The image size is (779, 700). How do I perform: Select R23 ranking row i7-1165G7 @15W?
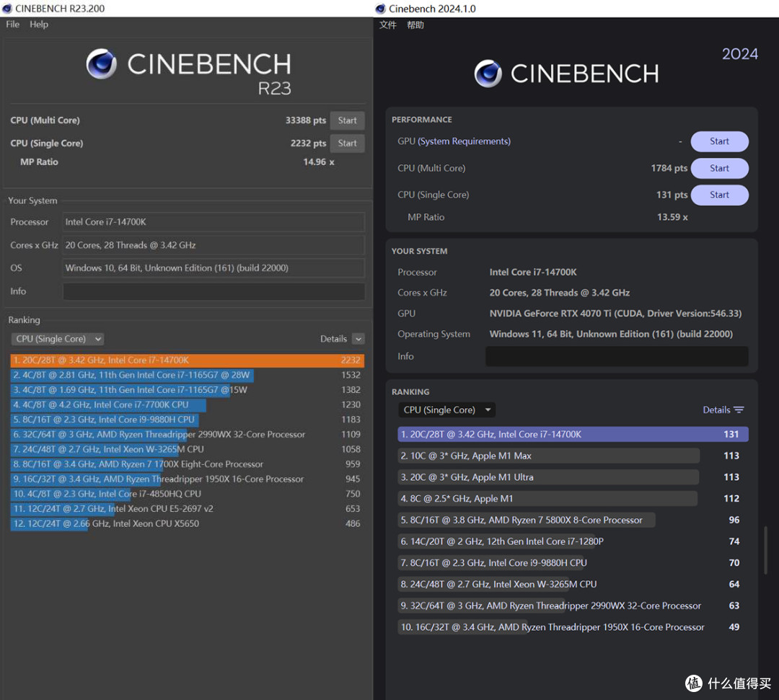[x=188, y=390]
